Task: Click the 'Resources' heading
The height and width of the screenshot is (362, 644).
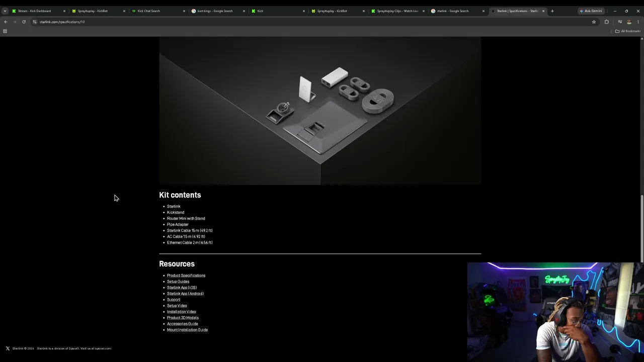Action: (177, 264)
